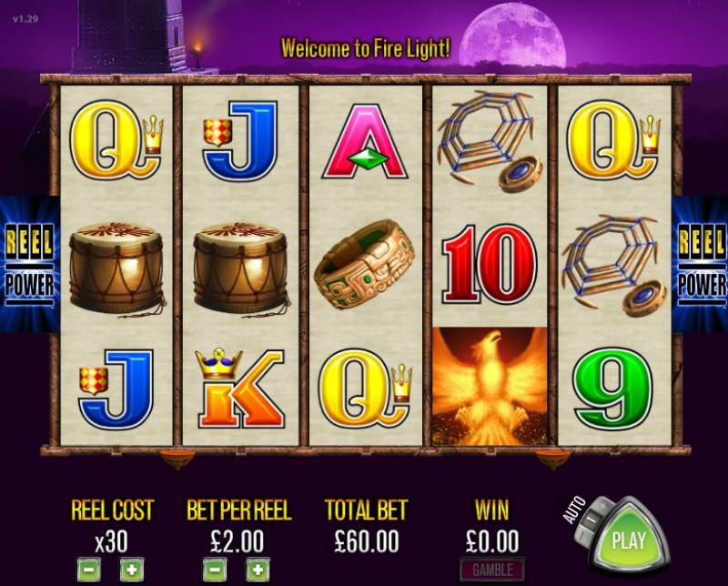Select the golden bracelet symbol
This screenshot has width=728, height=586.
(x=365, y=264)
